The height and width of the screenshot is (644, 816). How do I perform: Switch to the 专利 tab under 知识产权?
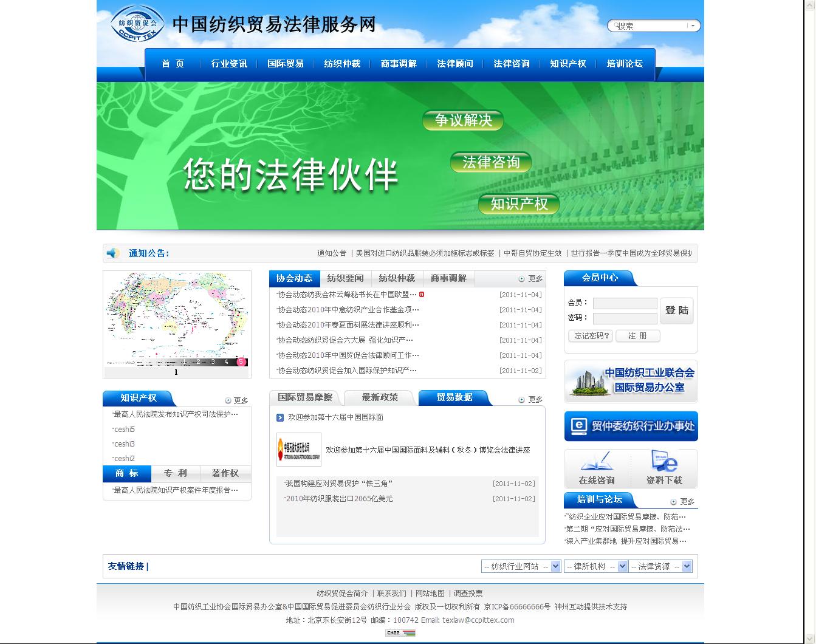[176, 473]
